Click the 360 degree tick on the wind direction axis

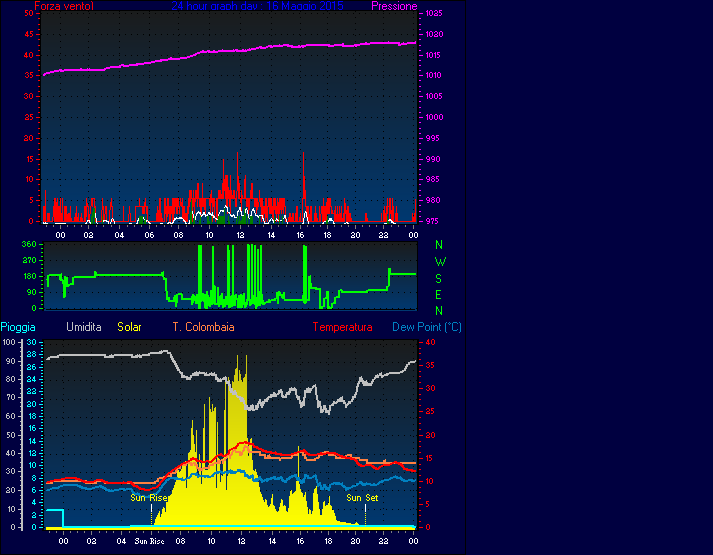(29, 245)
